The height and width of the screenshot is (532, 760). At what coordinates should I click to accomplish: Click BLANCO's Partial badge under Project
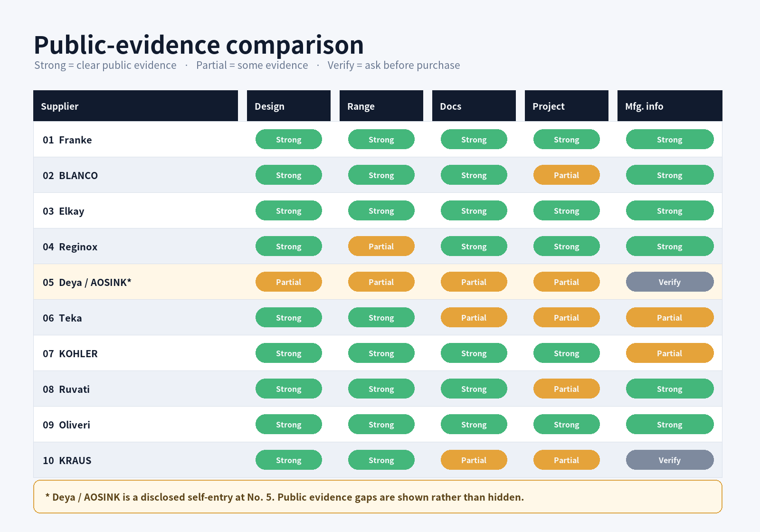pyautogui.click(x=567, y=175)
